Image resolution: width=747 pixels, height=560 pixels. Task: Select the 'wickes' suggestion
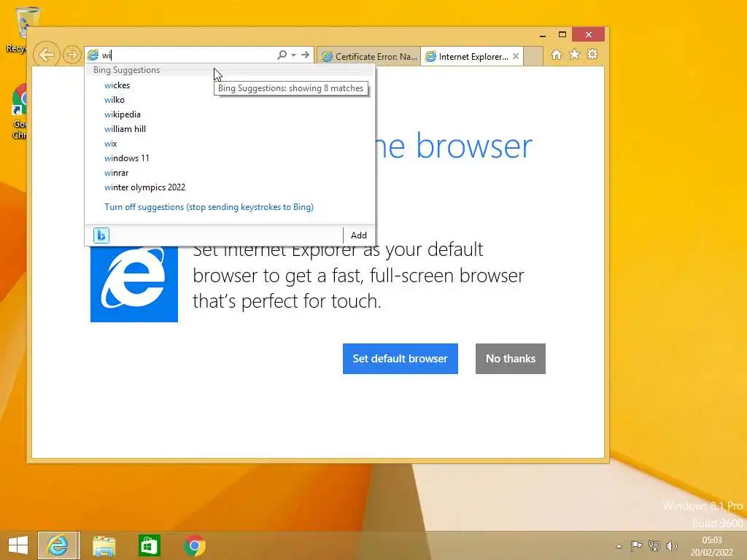tap(230, 85)
